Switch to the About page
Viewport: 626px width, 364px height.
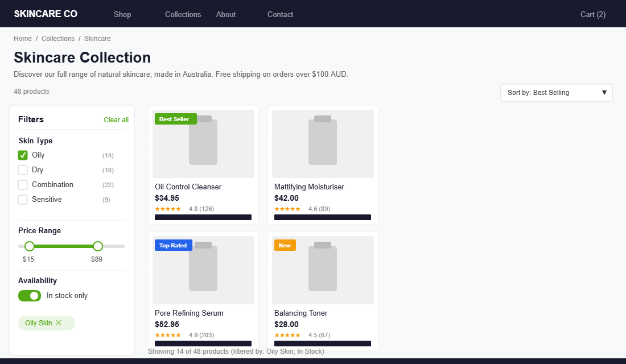point(225,14)
